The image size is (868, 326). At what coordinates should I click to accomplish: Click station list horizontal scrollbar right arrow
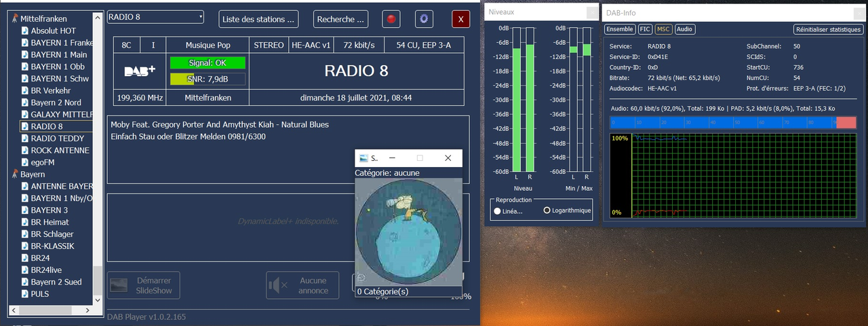[89, 311]
